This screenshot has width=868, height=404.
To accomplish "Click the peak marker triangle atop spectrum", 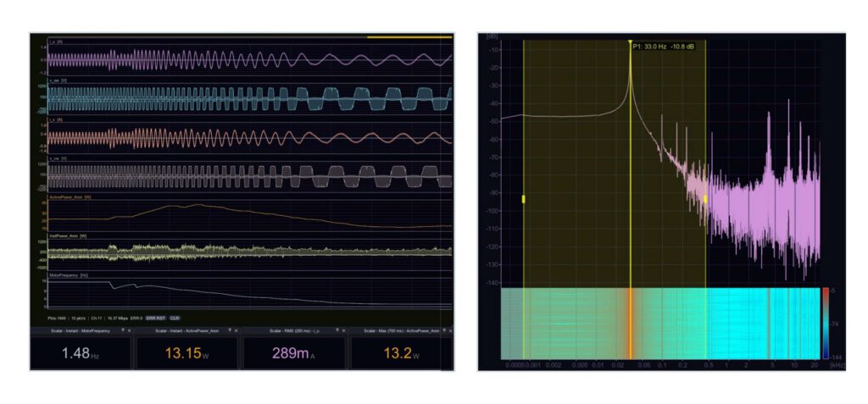I will tap(630, 42).
